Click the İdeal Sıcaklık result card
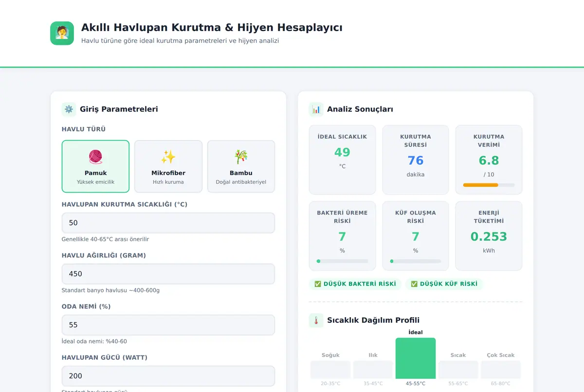 pos(342,160)
